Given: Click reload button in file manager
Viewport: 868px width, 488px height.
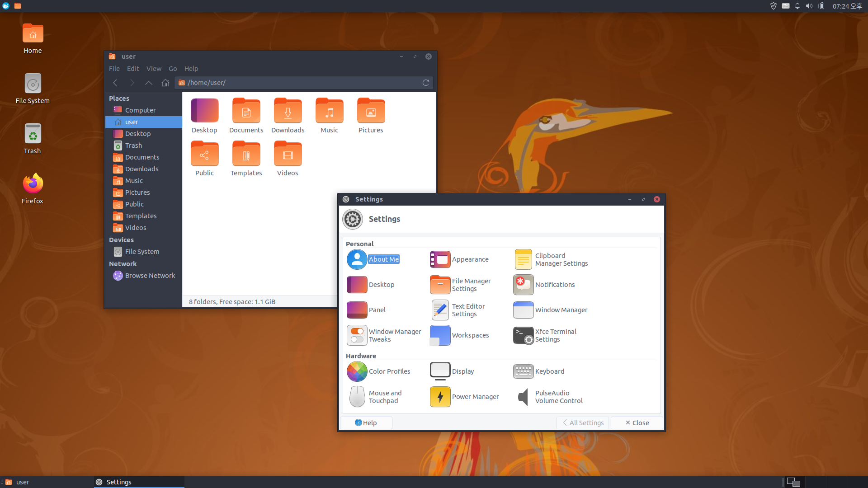Looking at the screenshot, I should point(425,83).
